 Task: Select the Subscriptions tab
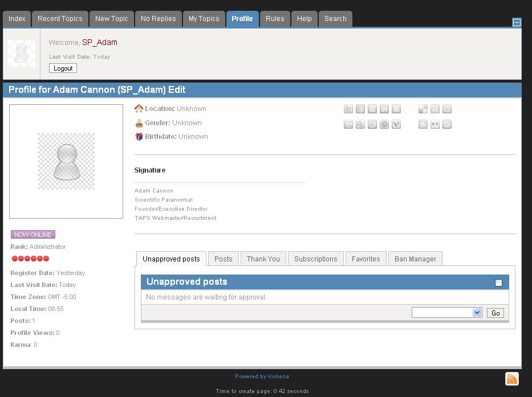click(x=315, y=259)
